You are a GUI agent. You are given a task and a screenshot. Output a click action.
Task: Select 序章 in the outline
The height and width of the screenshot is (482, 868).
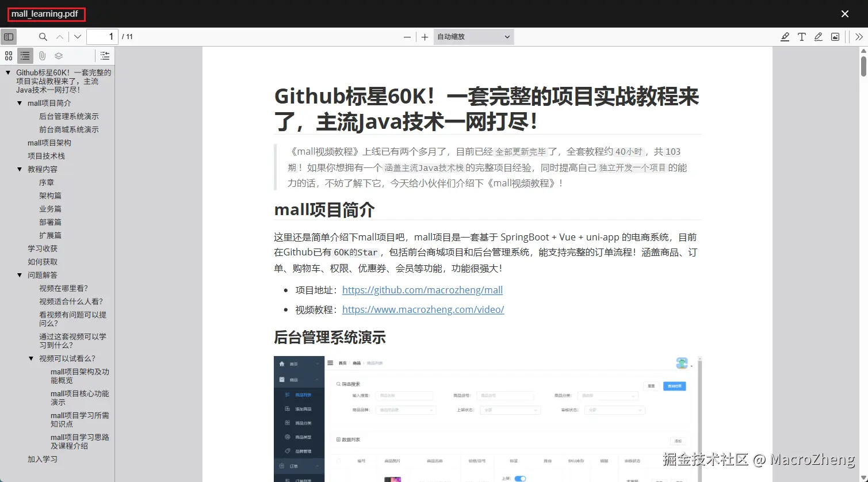click(x=47, y=182)
